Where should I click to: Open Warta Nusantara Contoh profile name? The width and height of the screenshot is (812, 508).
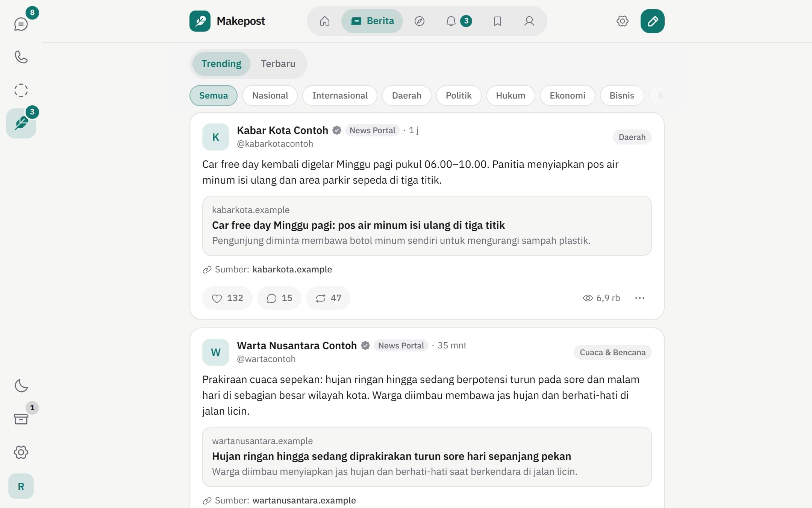297,345
